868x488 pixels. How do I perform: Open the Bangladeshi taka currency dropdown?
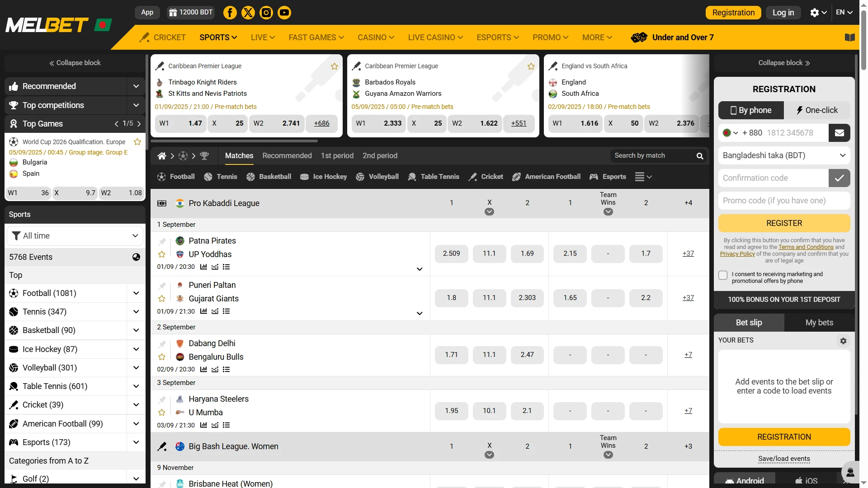coord(783,155)
